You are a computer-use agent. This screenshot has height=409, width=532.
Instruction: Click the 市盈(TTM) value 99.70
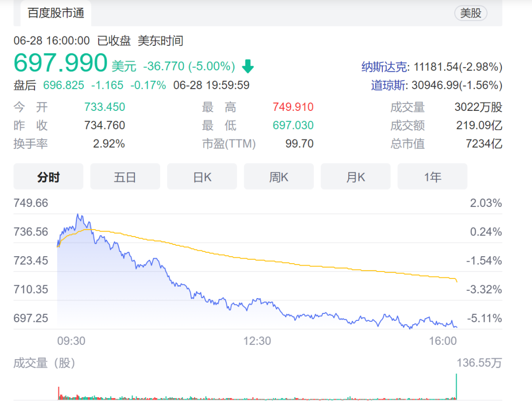pos(299,143)
